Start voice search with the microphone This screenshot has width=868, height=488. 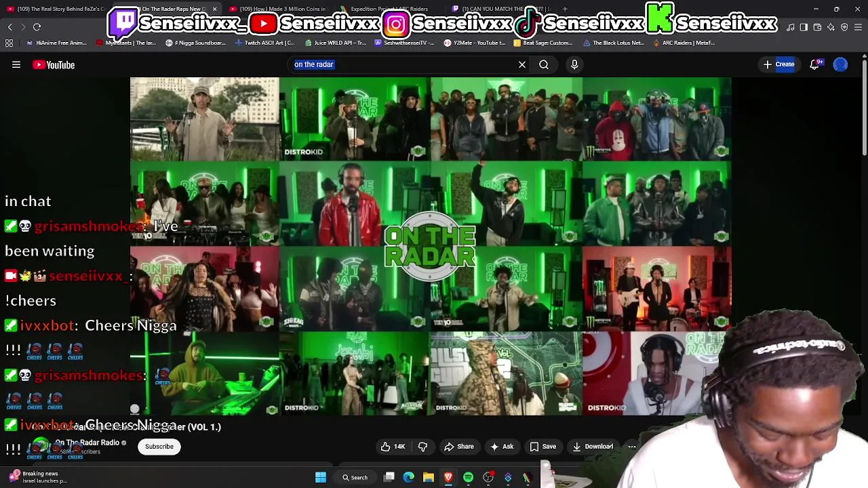574,64
